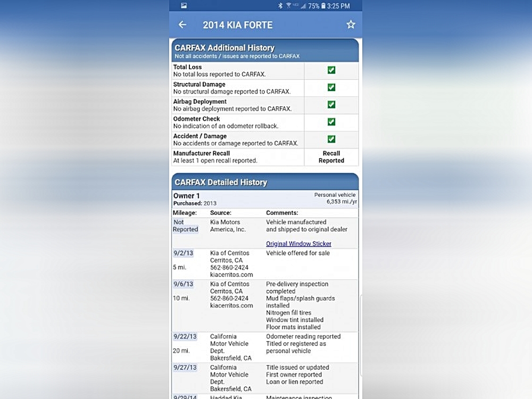The width and height of the screenshot is (532, 399).
Task: Tap the Total Loss green checkmark
Action: [x=331, y=70]
